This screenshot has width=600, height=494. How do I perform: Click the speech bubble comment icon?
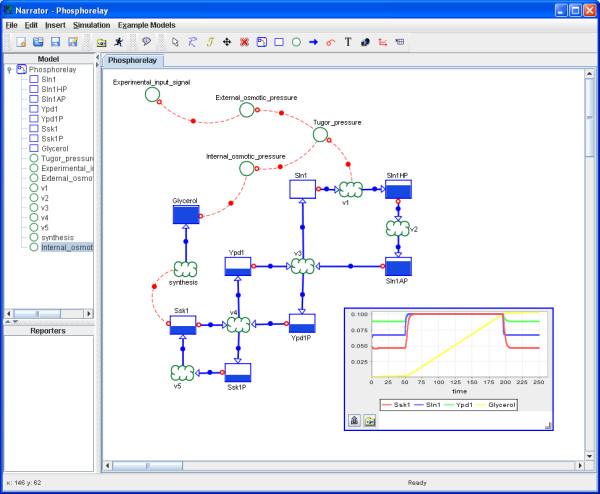(x=146, y=43)
